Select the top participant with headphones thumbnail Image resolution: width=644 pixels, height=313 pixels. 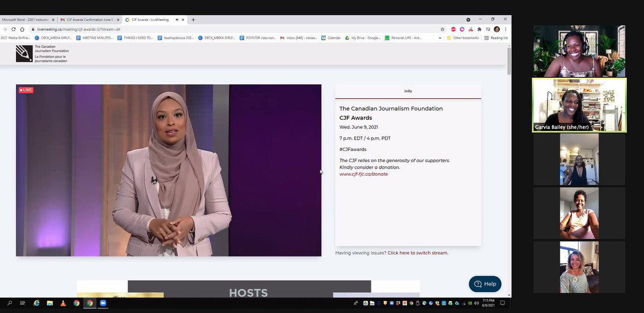[x=579, y=51]
